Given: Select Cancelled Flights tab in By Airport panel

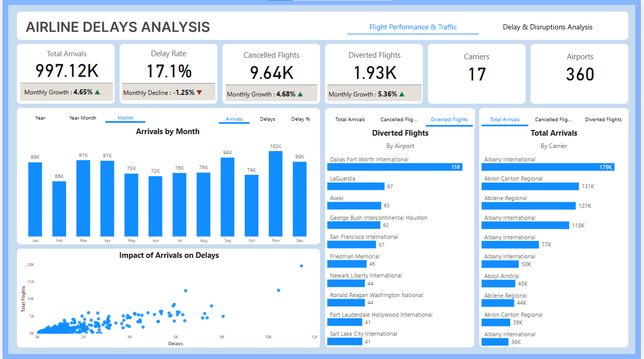Looking at the screenshot, I should [x=399, y=120].
